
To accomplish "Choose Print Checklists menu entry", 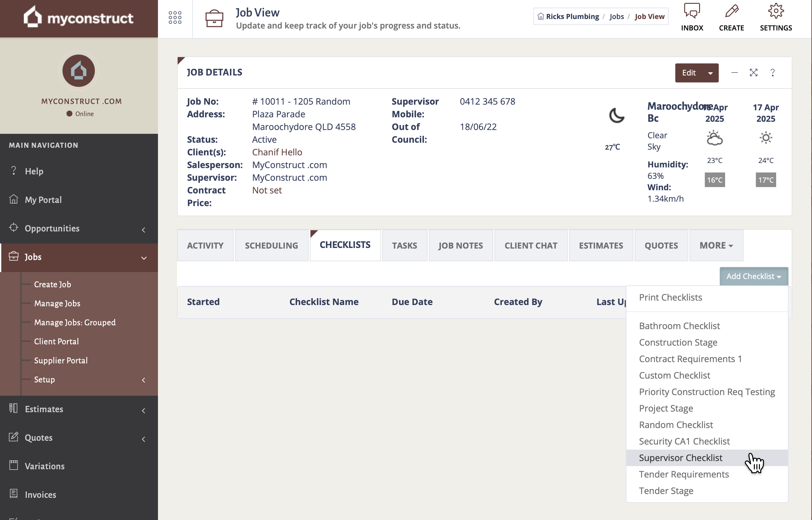I will [x=670, y=297].
